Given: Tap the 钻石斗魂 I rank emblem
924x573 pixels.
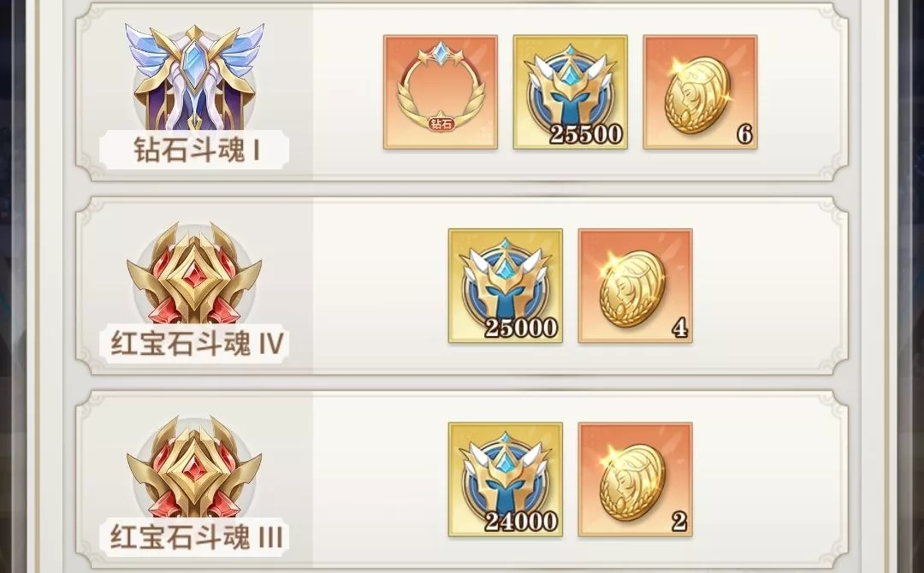Looking at the screenshot, I should [x=194, y=77].
